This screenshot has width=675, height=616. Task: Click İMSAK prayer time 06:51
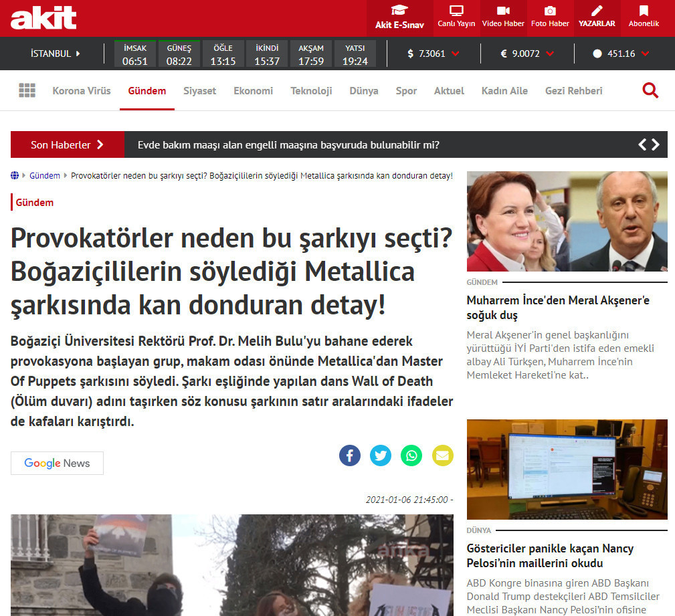pos(135,54)
